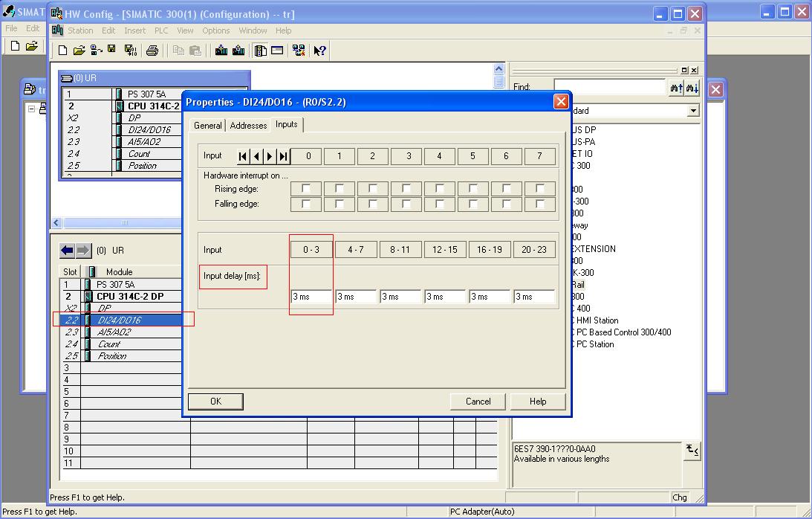Click the Open ONLINE station toolbar icon
The image size is (812, 519).
click(97, 51)
